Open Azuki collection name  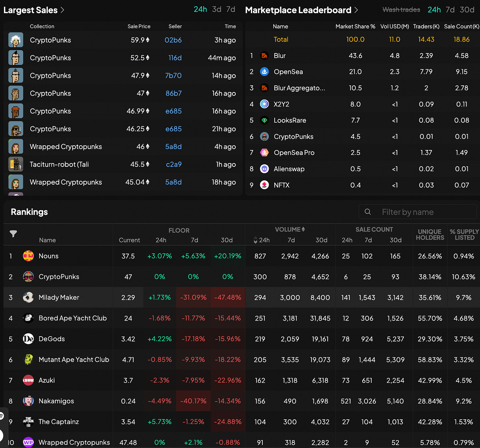click(47, 380)
